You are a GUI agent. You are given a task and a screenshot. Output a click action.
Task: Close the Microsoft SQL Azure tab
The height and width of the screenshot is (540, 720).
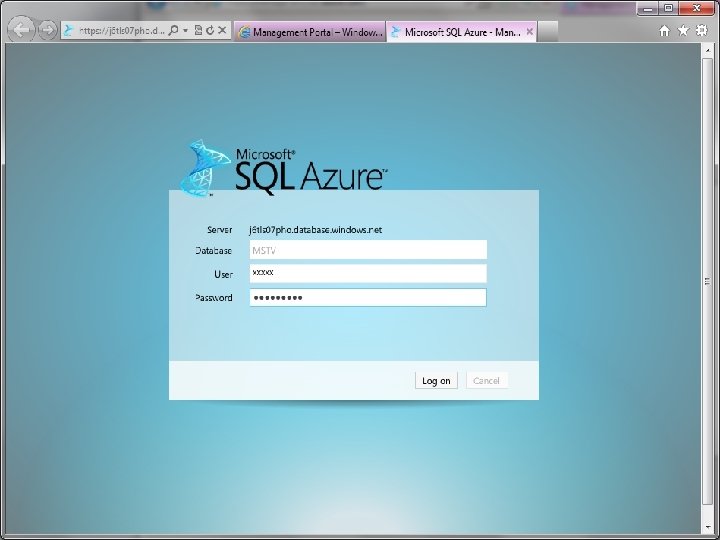point(529,32)
